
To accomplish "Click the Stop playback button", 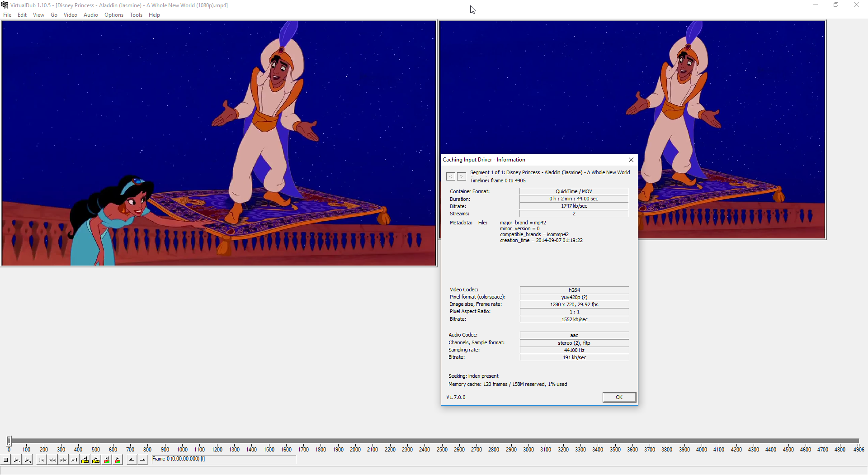I will coord(6,460).
